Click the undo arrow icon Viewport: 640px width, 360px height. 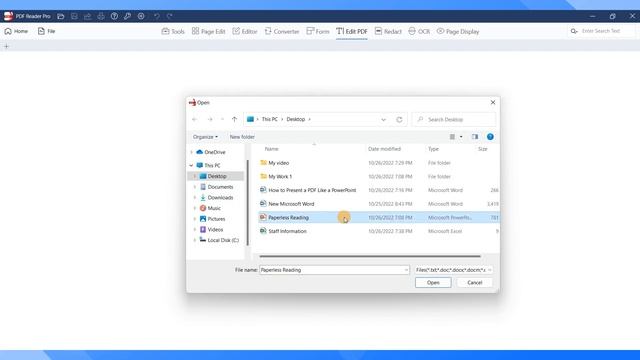pyautogui.click(x=157, y=16)
